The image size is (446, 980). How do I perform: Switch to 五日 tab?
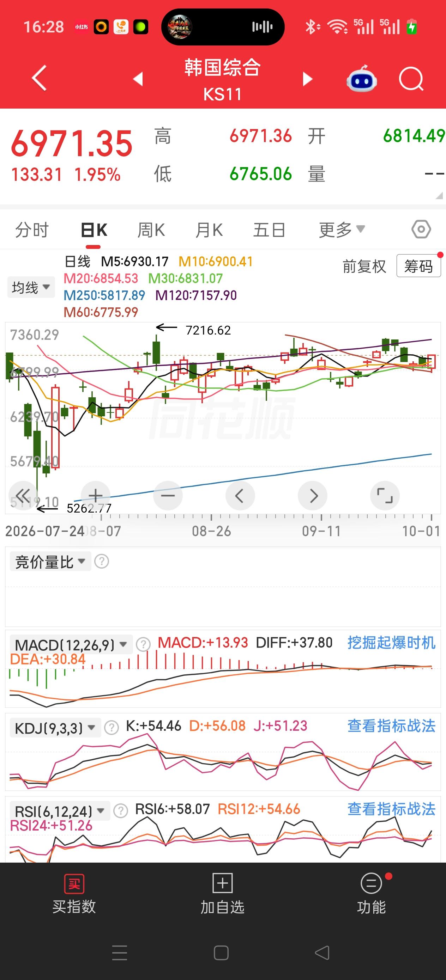click(269, 230)
